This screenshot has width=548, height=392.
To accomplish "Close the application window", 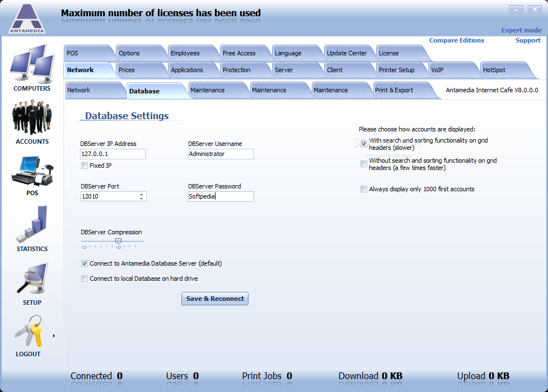I will (535, 10).
